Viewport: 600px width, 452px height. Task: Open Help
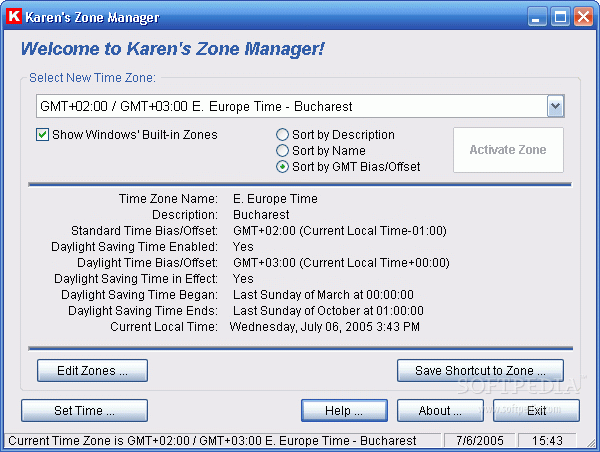344,411
